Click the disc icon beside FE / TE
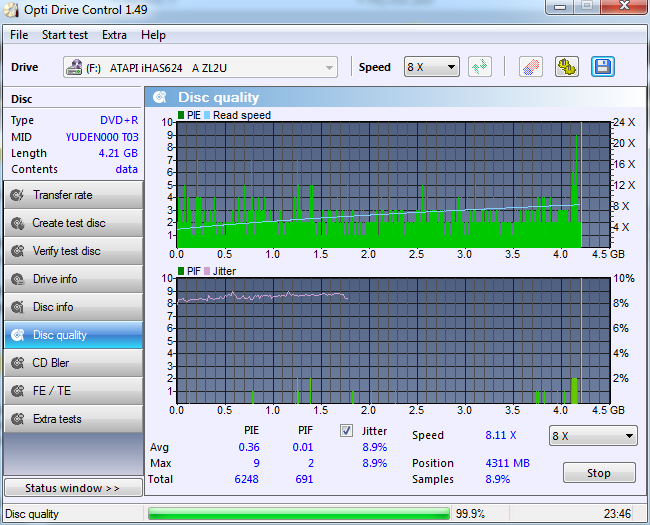 (x=17, y=391)
